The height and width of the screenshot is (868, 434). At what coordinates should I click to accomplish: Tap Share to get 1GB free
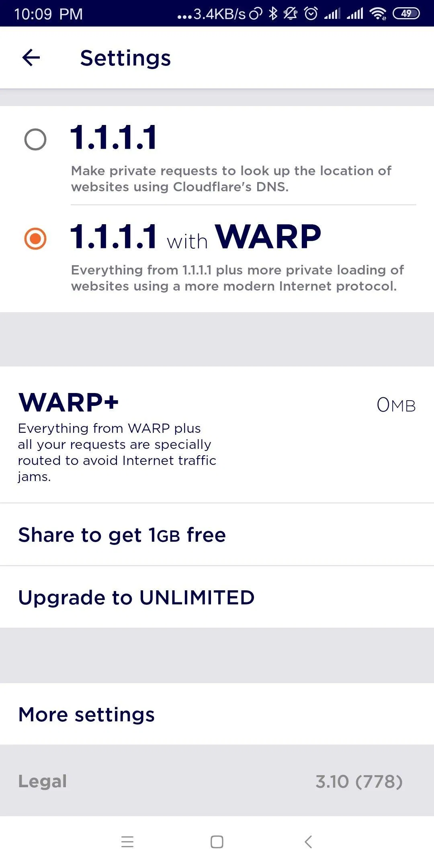click(x=122, y=535)
